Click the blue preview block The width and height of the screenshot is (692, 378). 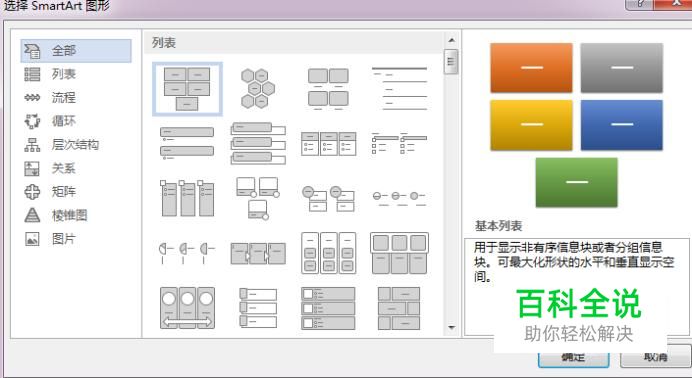(621, 125)
